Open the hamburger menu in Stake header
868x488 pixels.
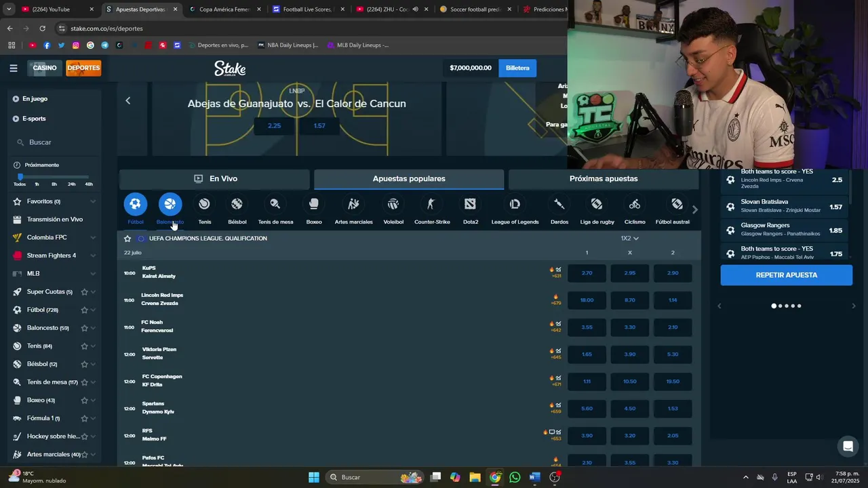(x=14, y=68)
